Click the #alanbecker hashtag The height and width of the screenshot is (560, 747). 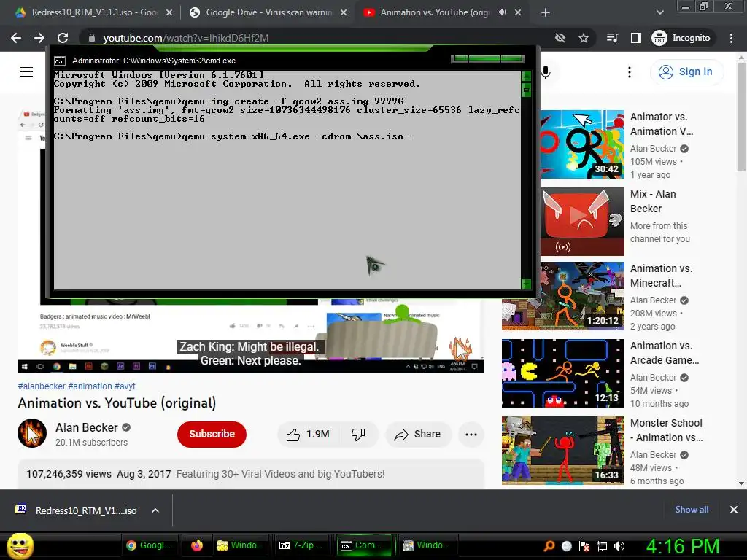click(42, 386)
